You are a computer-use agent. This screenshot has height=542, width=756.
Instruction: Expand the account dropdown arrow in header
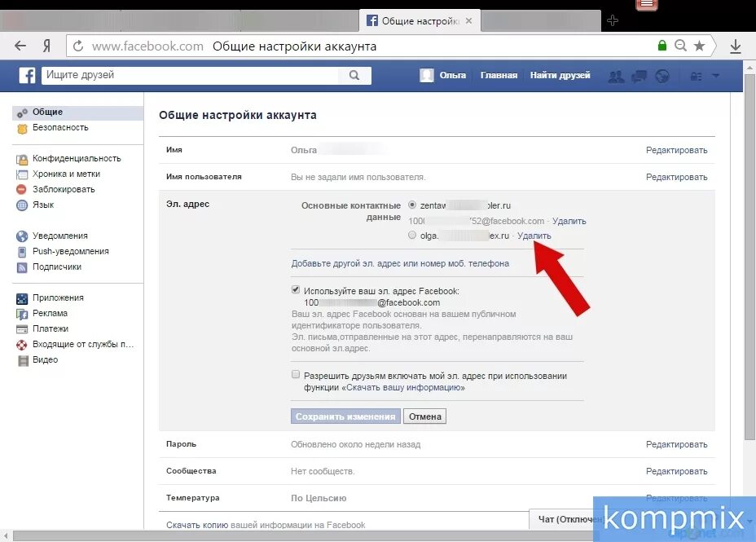715,76
